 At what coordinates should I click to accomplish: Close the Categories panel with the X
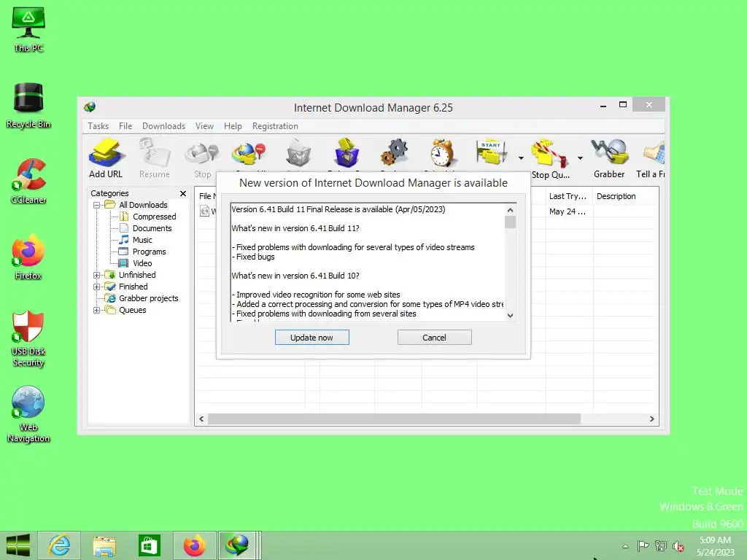(x=183, y=193)
